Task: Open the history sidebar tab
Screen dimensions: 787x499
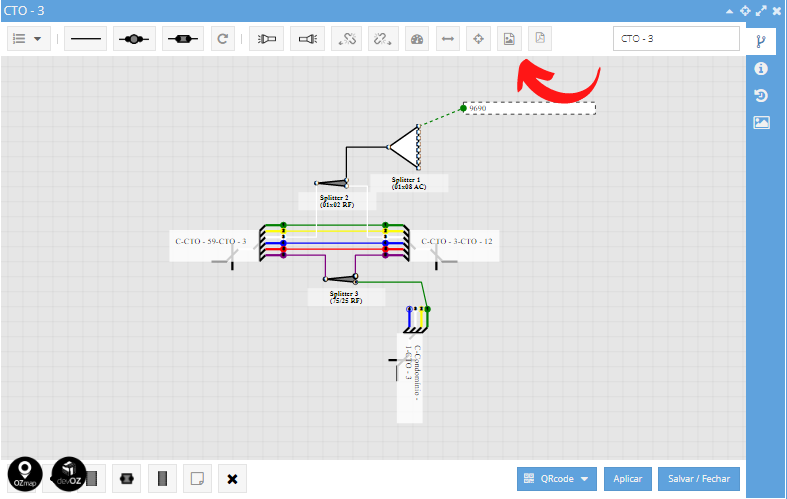Action: point(761,95)
